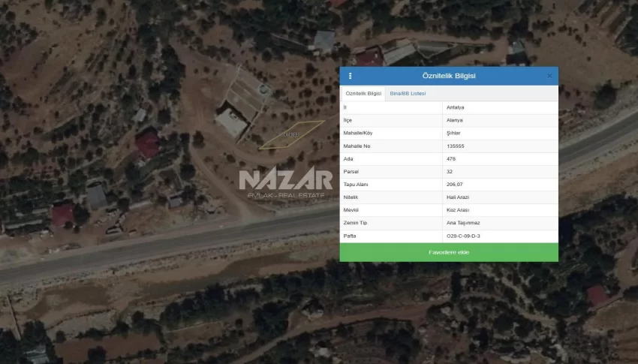
Task: Click the Favorilere ekle button
Action: 449,252
